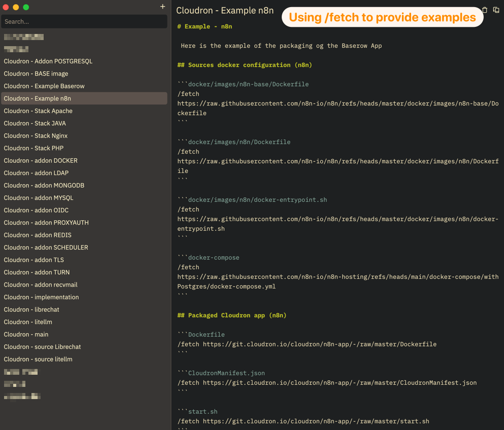Image resolution: width=504 pixels, height=430 pixels.
Task: Open Cloudron - BASE image note
Action: [x=84, y=74]
